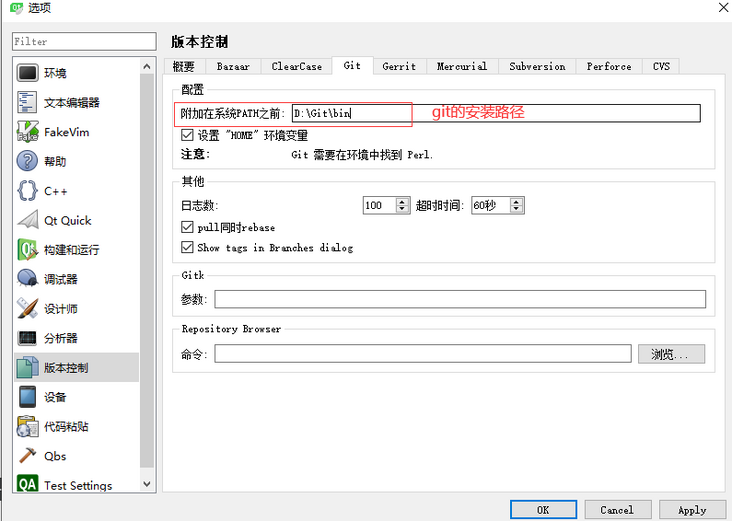The width and height of the screenshot is (732, 521).
Task: Switch to the CVS tab
Action: [661, 66]
